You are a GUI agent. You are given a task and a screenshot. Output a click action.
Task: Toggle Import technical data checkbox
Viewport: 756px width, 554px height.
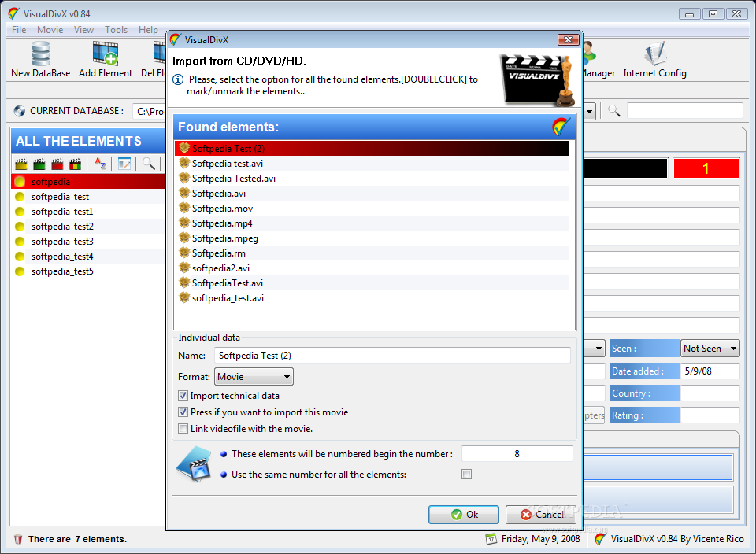pyautogui.click(x=183, y=396)
